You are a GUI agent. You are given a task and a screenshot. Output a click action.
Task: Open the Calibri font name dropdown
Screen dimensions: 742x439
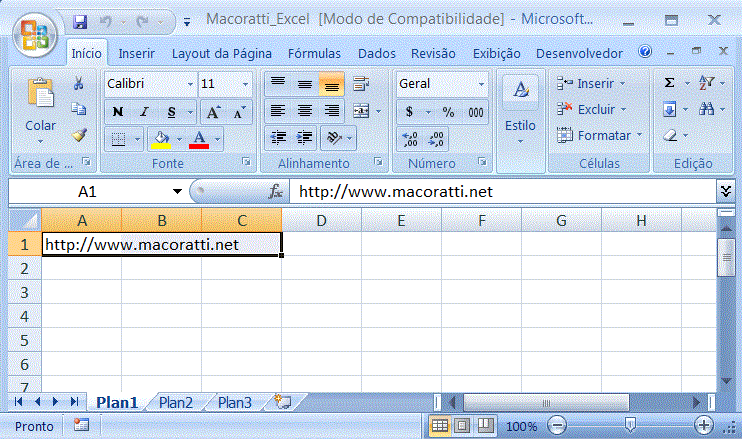pyautogui.click(x=190, y=84)
